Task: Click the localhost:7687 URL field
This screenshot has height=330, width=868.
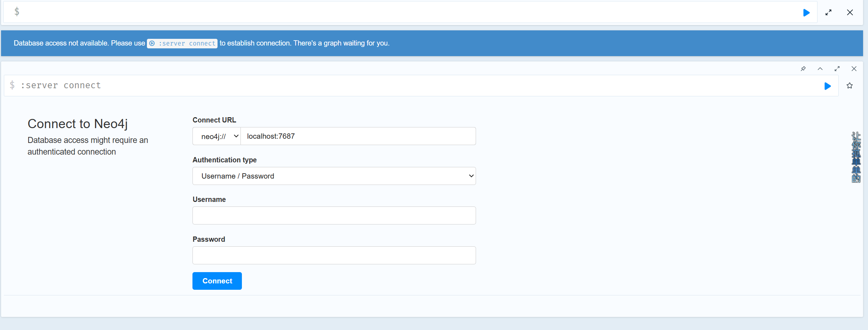Action: click(x=358, y=136)
